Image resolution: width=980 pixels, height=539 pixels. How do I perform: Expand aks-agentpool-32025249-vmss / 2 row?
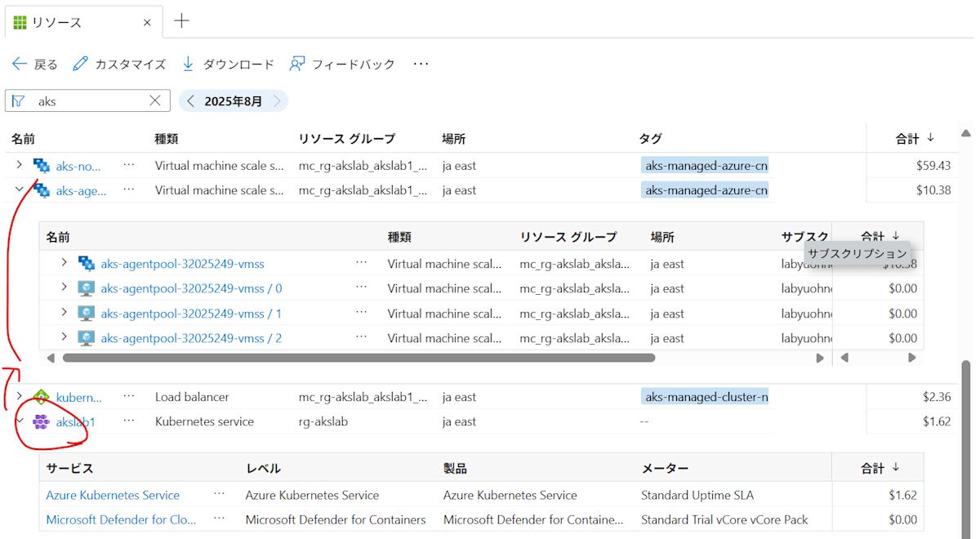point(65,337)
